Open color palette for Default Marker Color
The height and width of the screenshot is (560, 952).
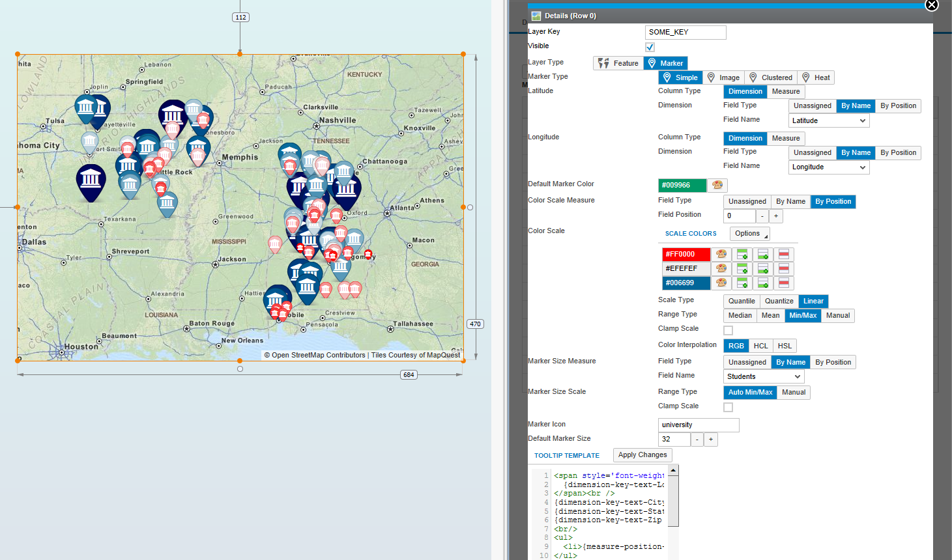tap(717, 186)
